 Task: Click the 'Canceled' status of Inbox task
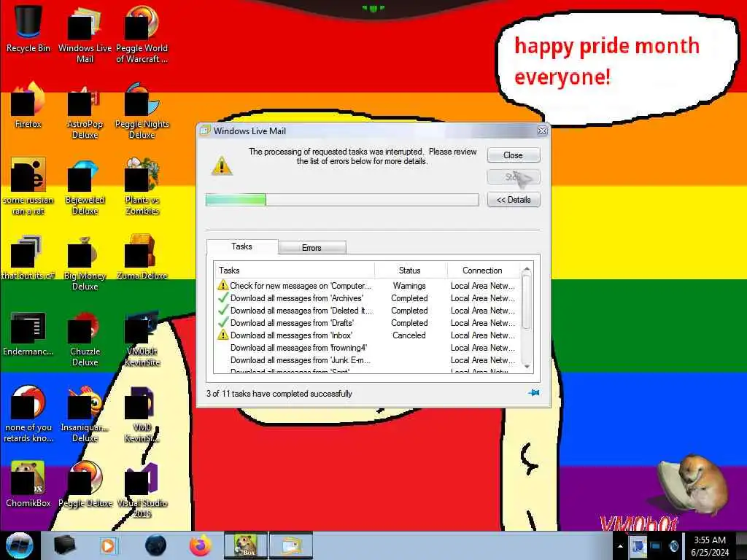point(409,335)
